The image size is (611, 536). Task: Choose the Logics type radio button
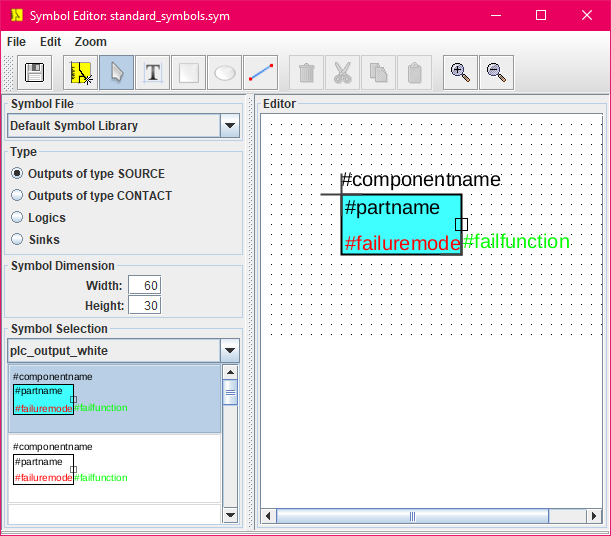pyautogui.click(x=17, y=218)
